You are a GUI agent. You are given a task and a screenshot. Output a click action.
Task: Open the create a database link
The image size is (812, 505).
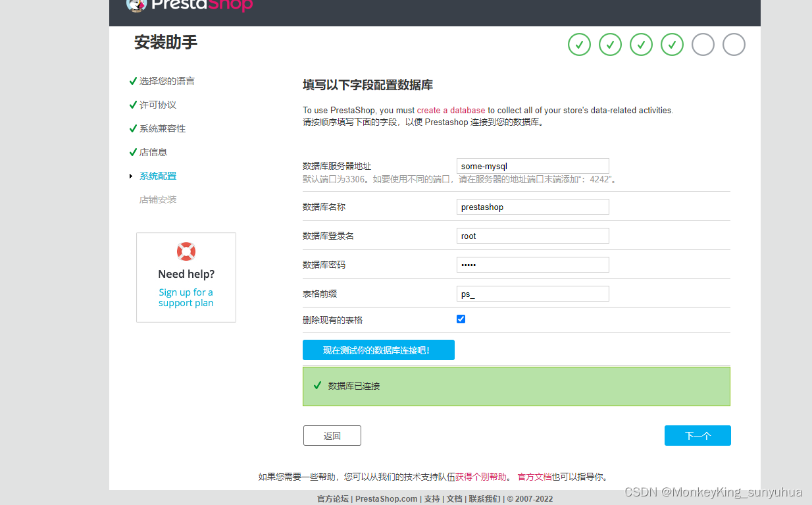click(451, 111)
